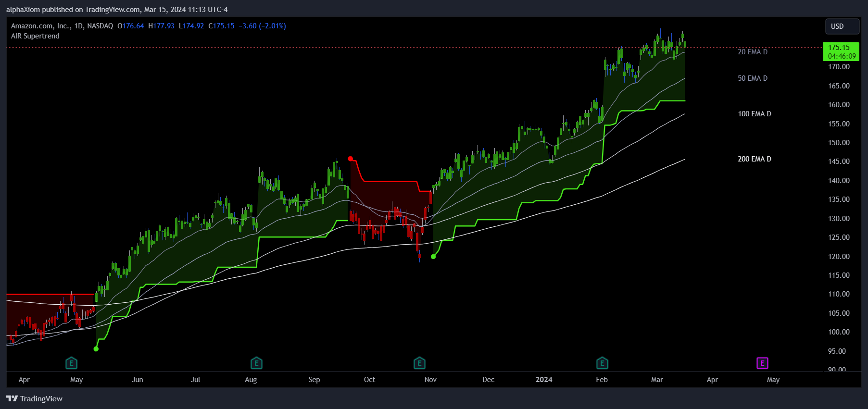Click the earnings marker icon near November
Screen dimensions: 868x409
[419, 363]
